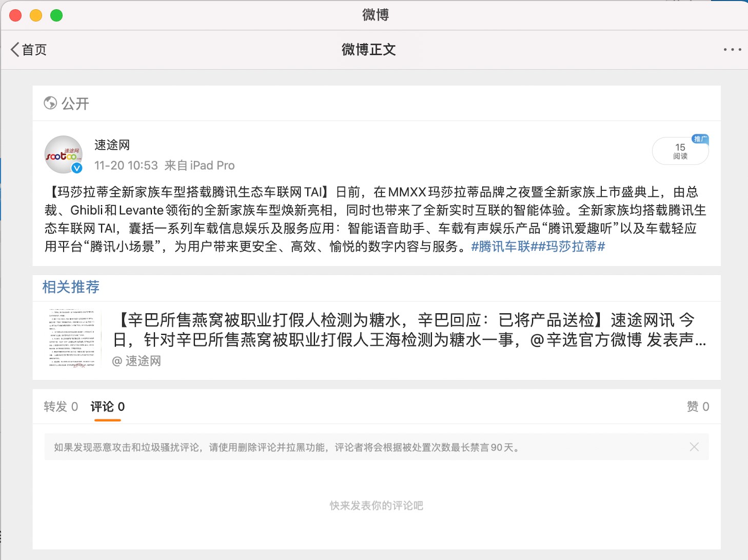Image resolution: width=748 pixels, height=560 pixels.
Task: Dismiss the comment notice banner
Action: click(694, 447)
